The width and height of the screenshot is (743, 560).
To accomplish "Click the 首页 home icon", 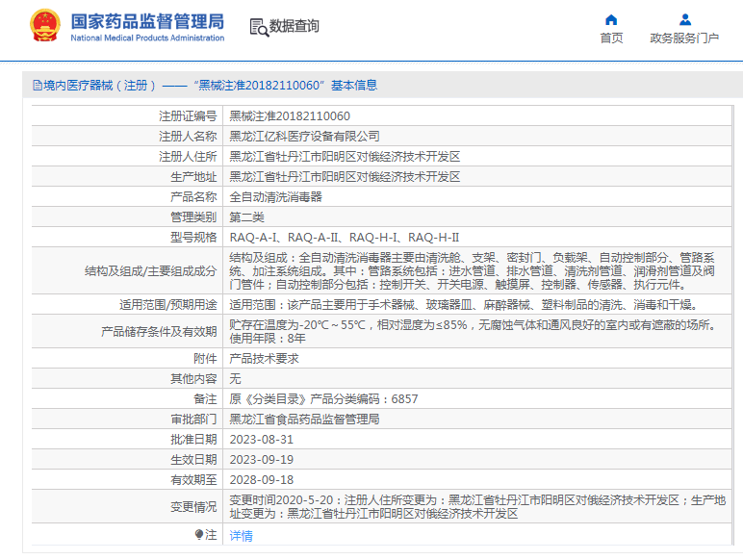I will [x=611, y=20].
